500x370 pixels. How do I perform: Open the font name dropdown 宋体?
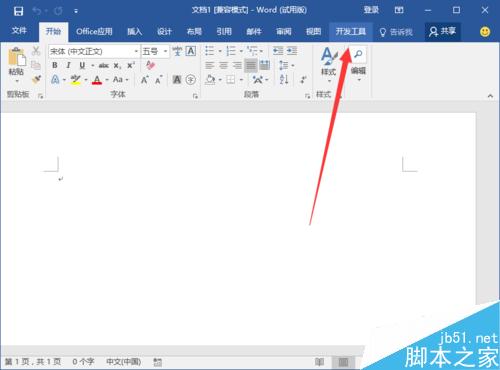pos(94,51)
